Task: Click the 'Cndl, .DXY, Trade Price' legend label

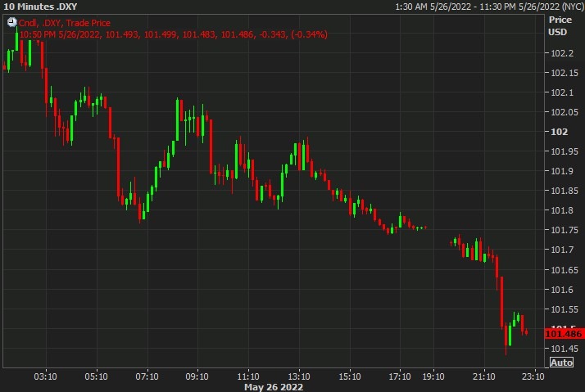Action: [65, 23]
